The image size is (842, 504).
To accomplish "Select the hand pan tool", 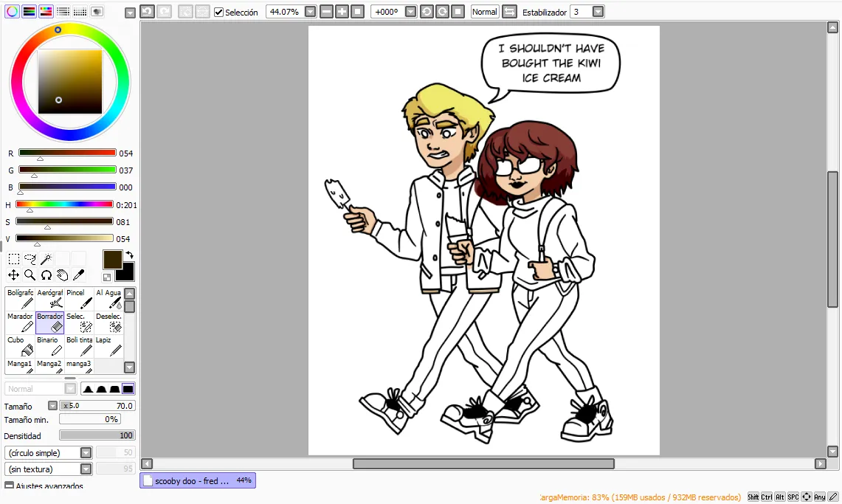I will [62, 275].
